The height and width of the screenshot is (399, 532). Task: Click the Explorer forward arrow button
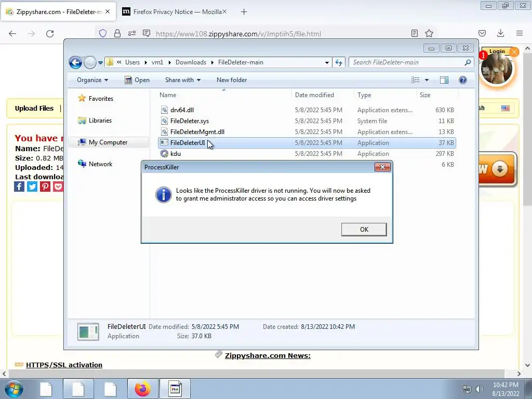click(x=89, y=62)
